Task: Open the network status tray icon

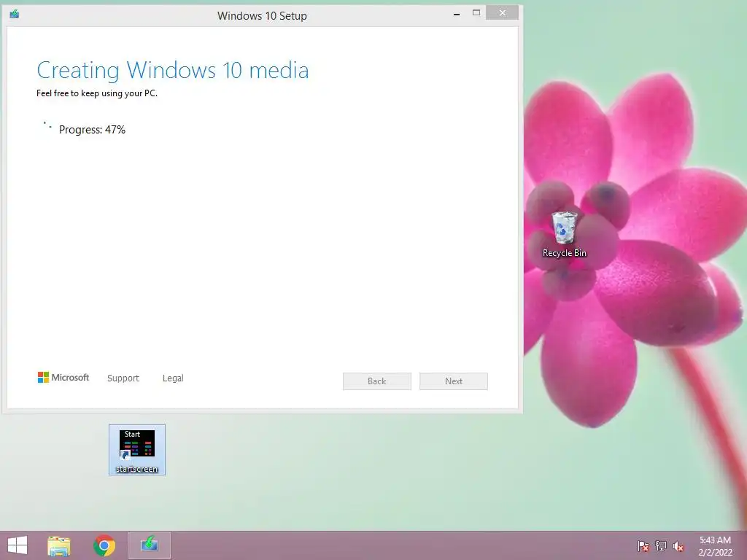Action: pyautogui.click(x=661, y=546)
